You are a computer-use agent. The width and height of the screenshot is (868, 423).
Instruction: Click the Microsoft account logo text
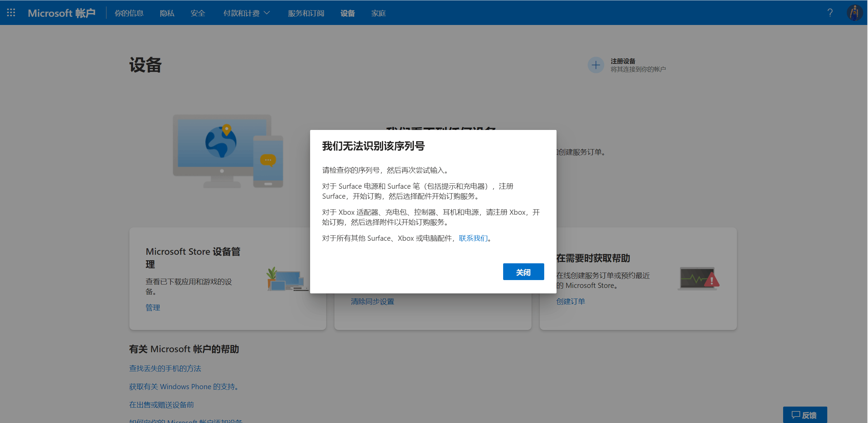(62, 13)
